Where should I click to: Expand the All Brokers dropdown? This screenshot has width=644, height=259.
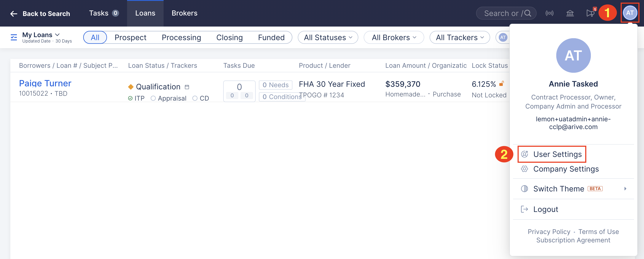pos(394,38)
